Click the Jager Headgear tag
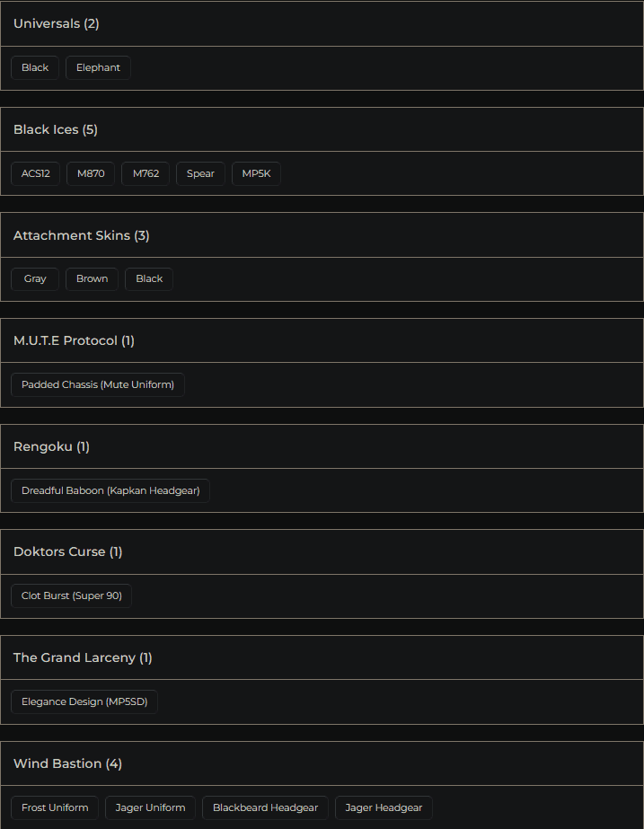 click(x=384, y=807)
